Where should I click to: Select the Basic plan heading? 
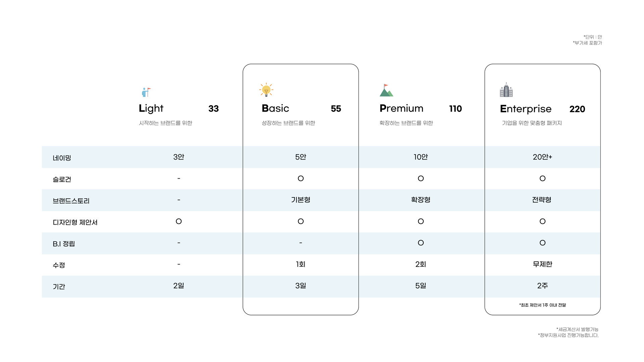tap(275, 109)
